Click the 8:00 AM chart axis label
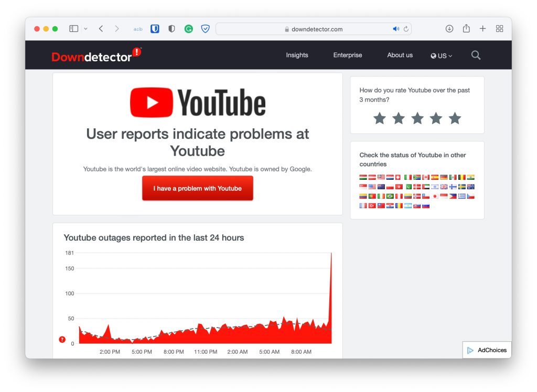Image resolution: width=537 pixels, height=392 pixels. (x=302, y=352)
